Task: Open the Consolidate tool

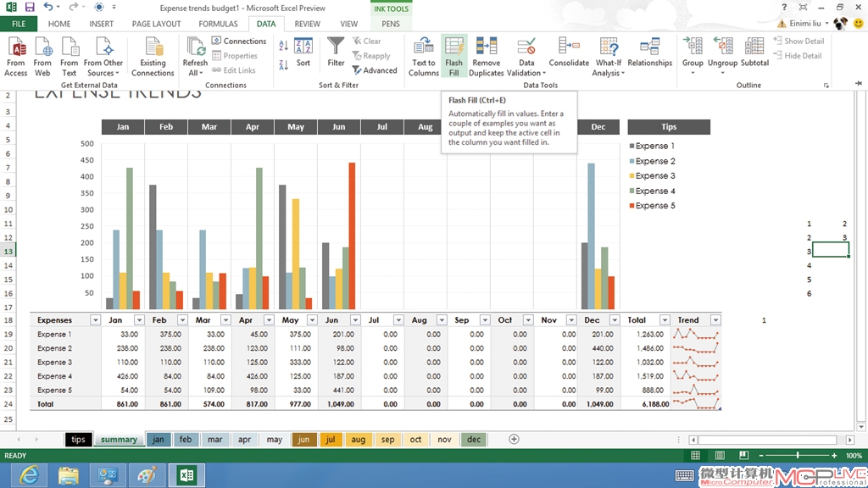Action: coord(569,53)
